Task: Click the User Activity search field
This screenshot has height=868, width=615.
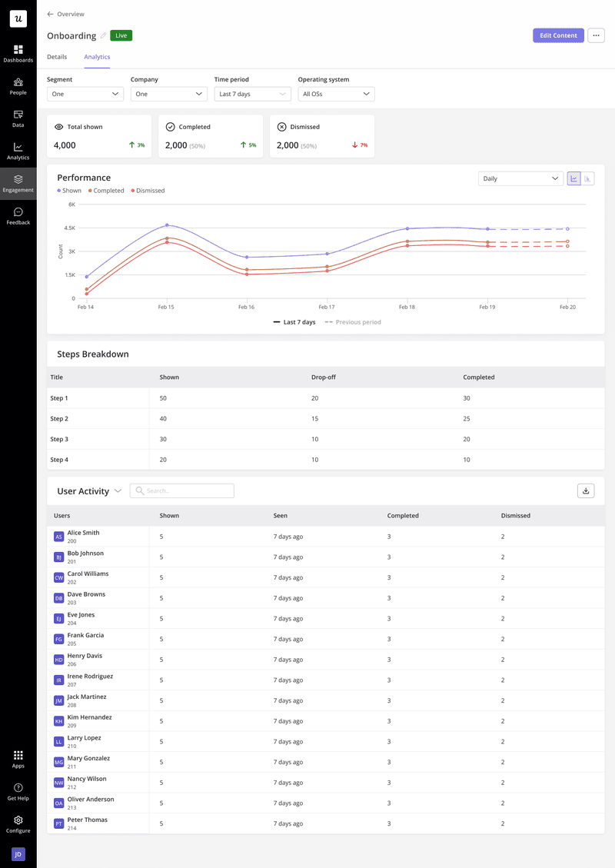Action: pyautogui.click(x=181, y=490)
